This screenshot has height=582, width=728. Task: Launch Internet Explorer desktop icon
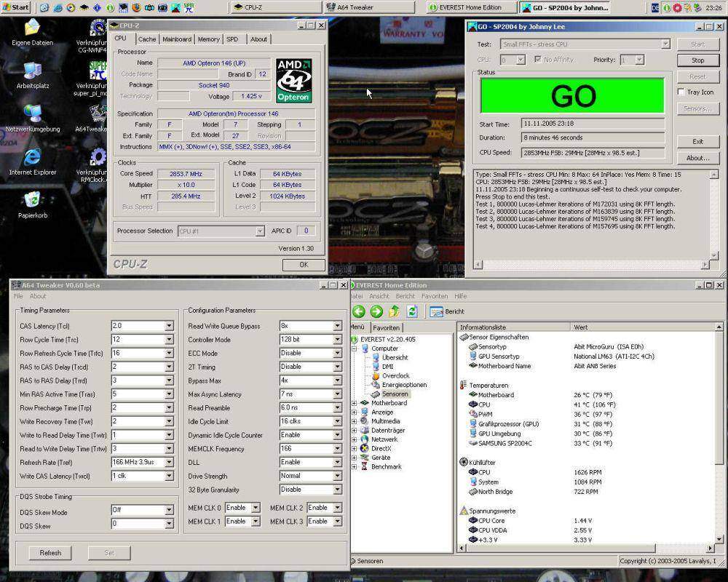click(33, 161)
